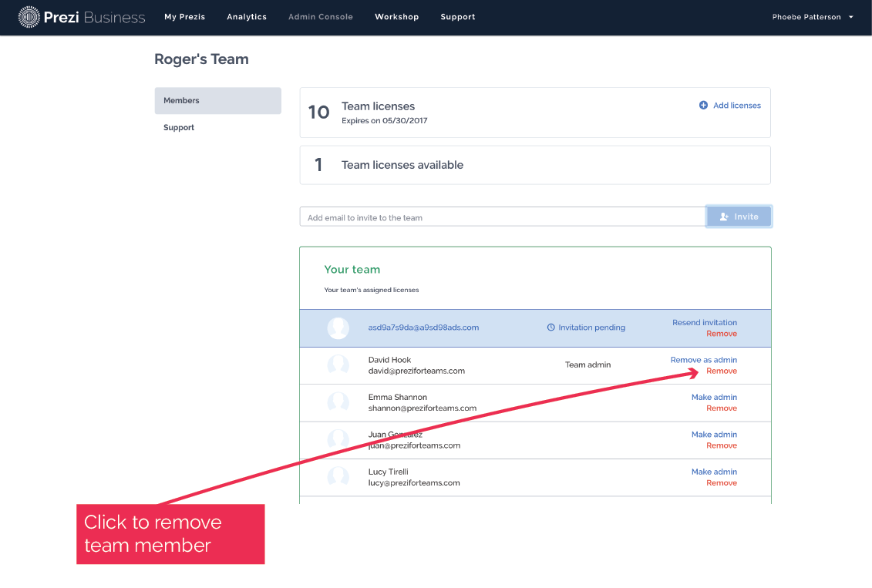Click Resend invitation link
The width and height of the screenshot is (872, 588).
coord(704,323)
